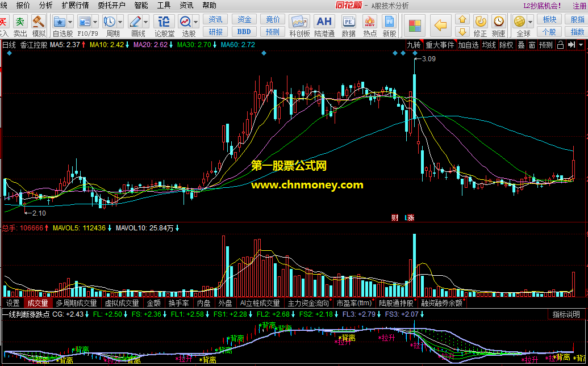Click the 研报 research report button

[215, 31]
